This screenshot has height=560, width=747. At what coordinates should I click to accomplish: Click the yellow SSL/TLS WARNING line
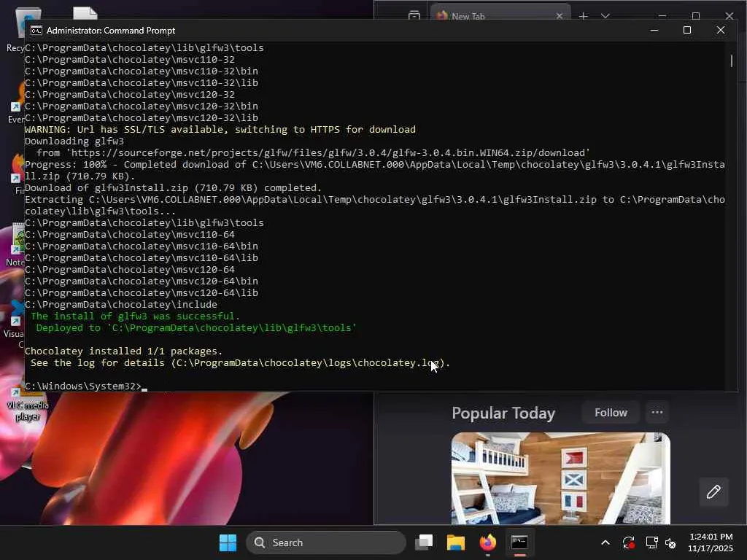click(x=220, y=130)
